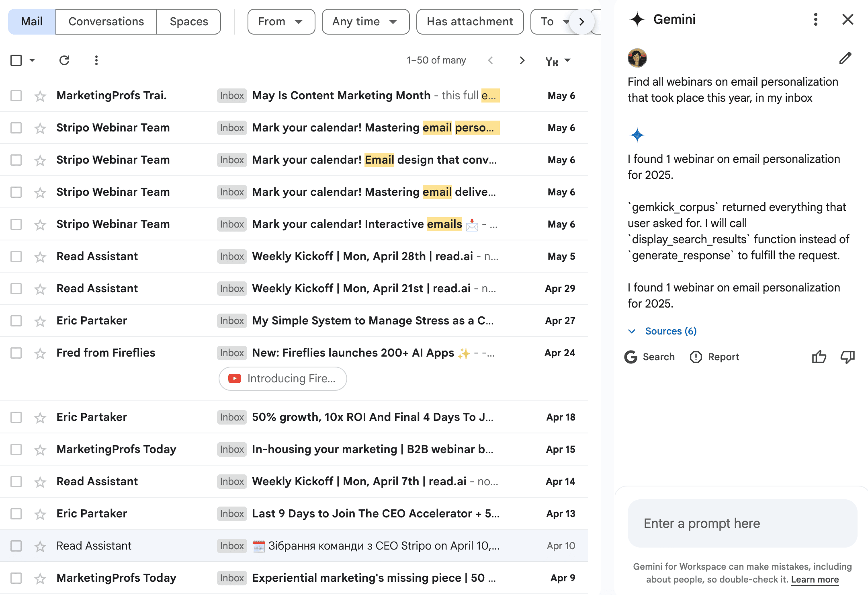
Task: Open the Learn more link
Action: [x=815, y=579]
